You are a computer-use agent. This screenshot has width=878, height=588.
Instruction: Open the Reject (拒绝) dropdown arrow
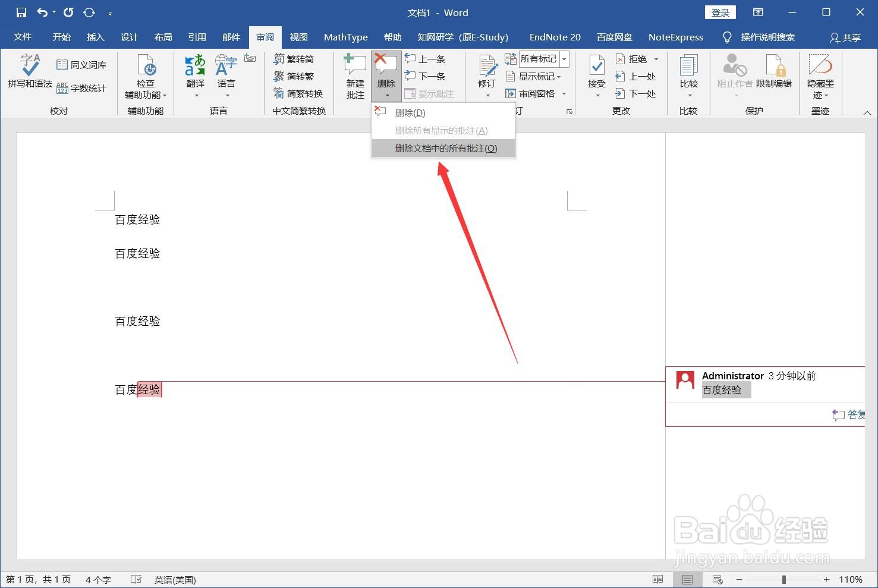(656, 59)
